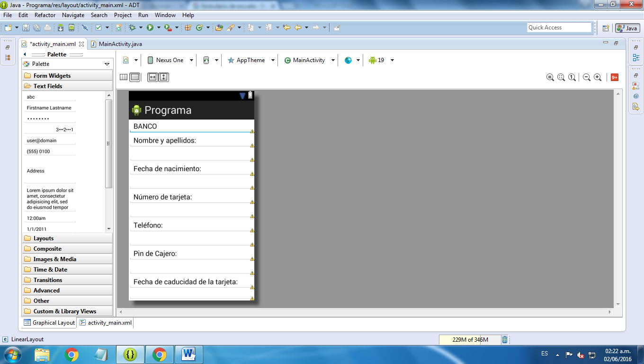Reset canvas zoom to 100%

[x=572, y=77]
